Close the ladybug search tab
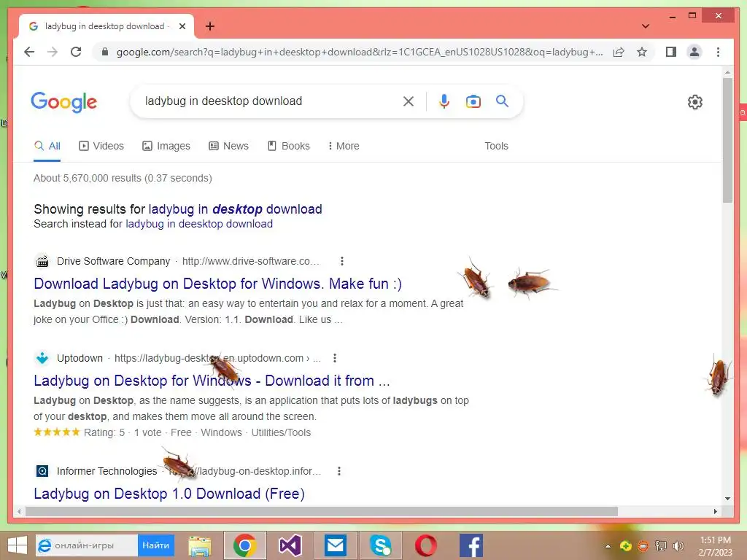This screenshot has height=560, width=747. pos(182,26)
